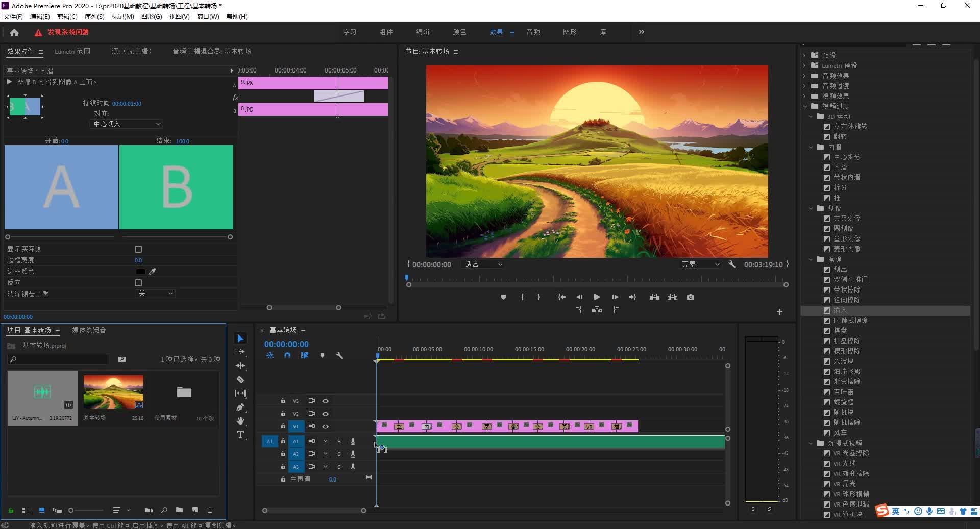The image size is (980, 529).
Task: Click the Home icon
Action: (14, 32)
